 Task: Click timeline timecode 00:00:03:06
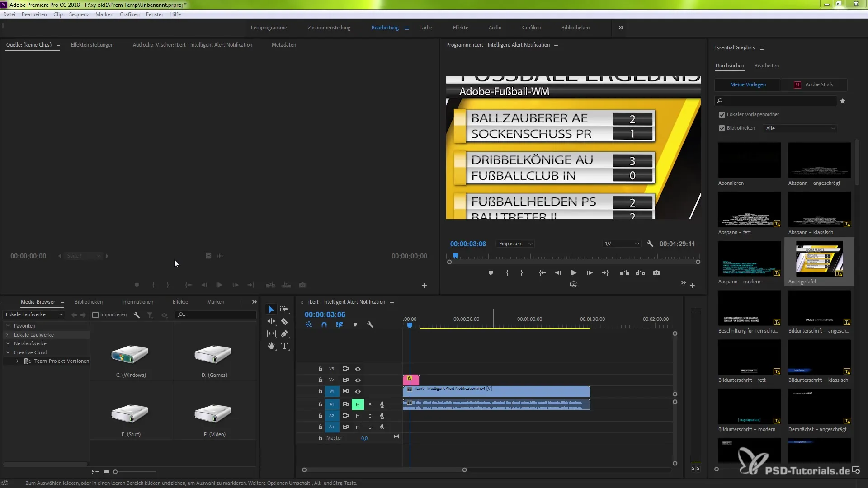click(x=325, y=314)
